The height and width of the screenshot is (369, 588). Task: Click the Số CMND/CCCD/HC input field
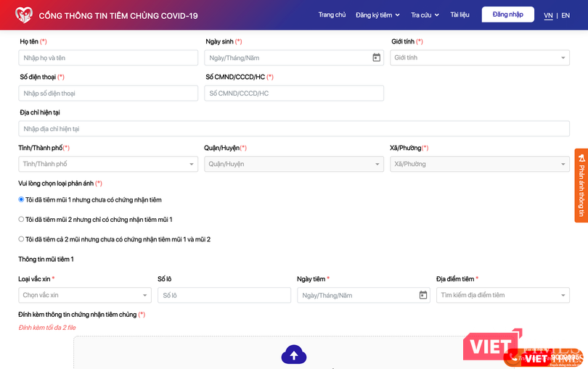[293, 94]
